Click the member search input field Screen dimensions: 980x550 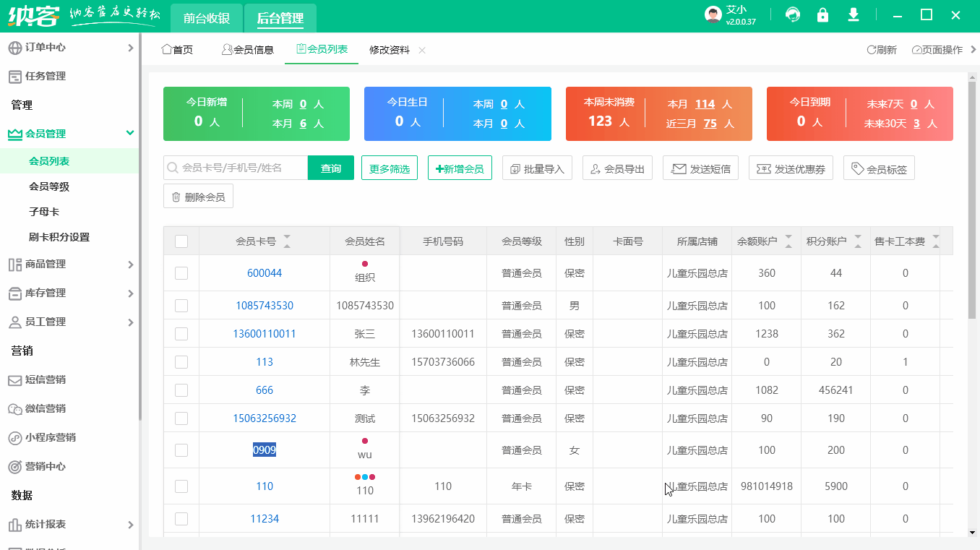click(x=238, y=167)
